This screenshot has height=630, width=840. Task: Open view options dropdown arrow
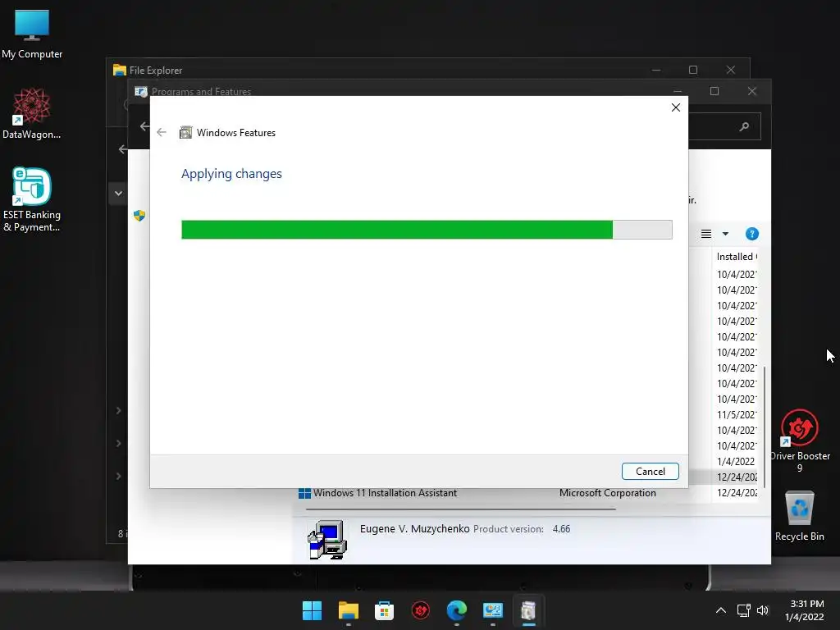(725, 234)
